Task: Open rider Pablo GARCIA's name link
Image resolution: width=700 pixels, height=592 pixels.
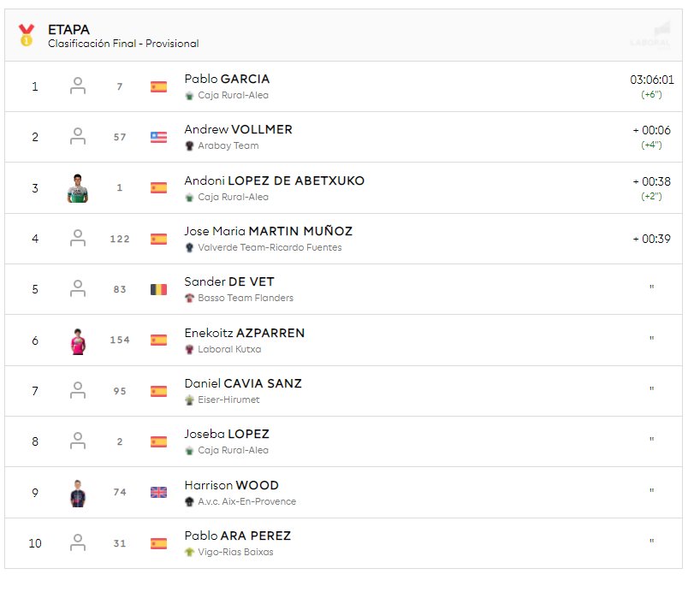Action: pos(227,79)
